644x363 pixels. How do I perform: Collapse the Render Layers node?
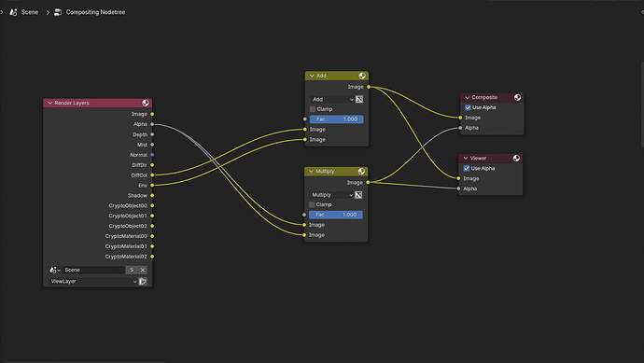50,103
